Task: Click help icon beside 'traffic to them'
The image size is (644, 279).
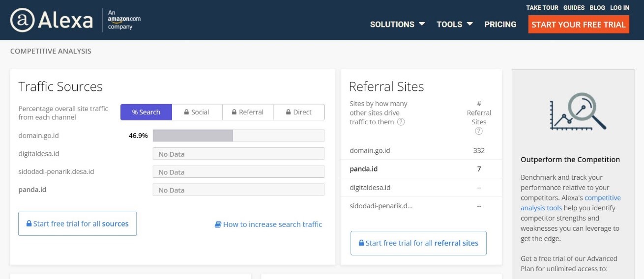Action: pyautogui.click(x=401, y=122)
